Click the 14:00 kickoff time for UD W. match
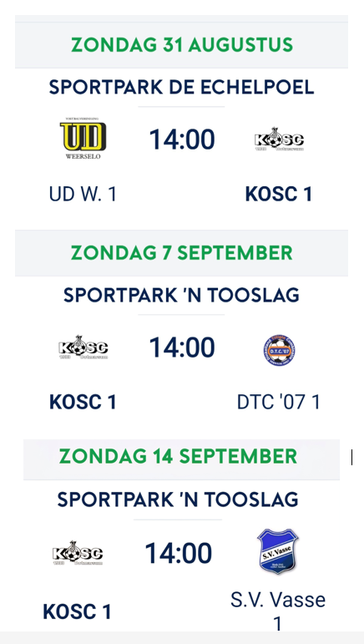The height and width of the screenshot is (644, 364). point(182,139)
